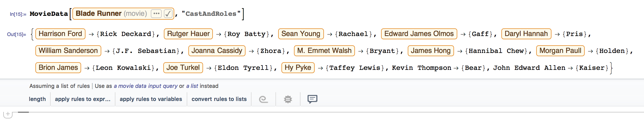Click the Bryant role text
This screenshot has height=137, width=644.
382,51
